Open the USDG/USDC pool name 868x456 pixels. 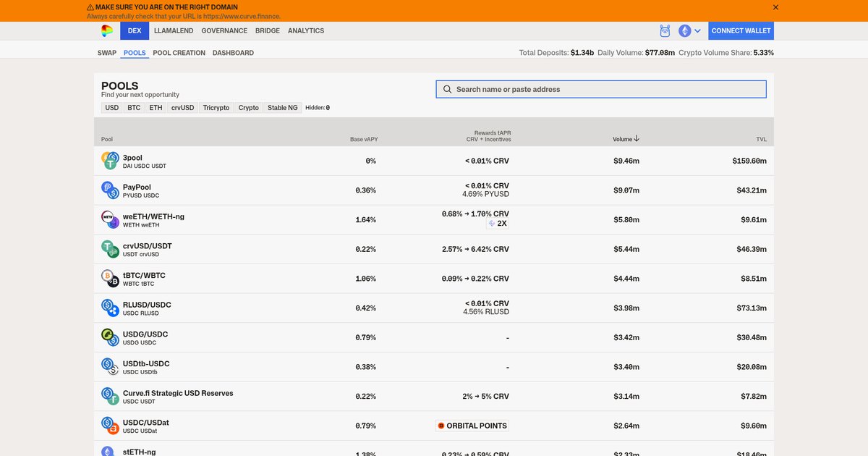click(145, 334)
